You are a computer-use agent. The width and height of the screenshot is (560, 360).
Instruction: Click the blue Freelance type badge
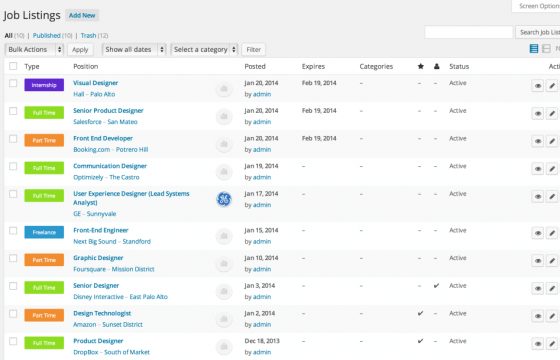tap(44, 232)
